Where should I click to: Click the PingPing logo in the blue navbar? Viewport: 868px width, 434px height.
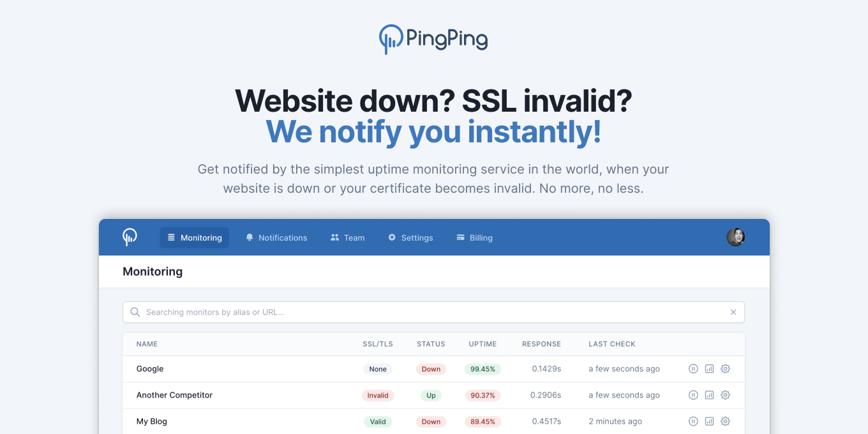point(130,237)
